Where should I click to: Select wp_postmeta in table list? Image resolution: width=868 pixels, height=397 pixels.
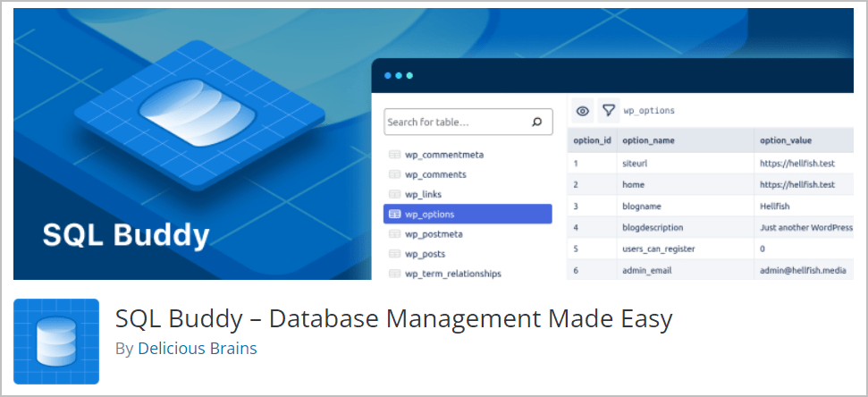[434, 234]
